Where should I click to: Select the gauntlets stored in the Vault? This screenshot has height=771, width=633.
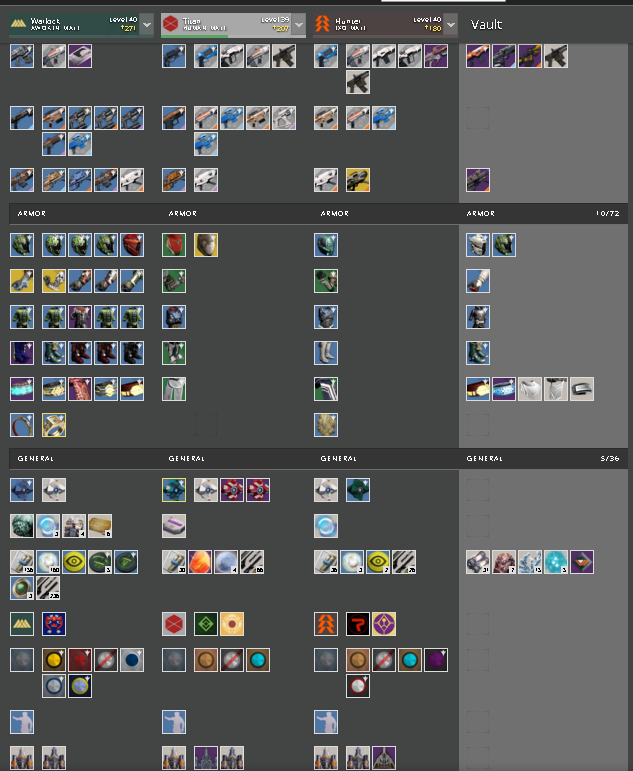(478, 281)
